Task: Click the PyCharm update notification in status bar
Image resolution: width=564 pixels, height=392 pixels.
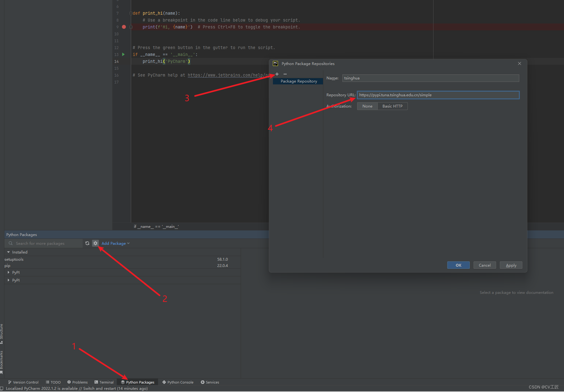Action: pyautogui.click(x=77, y=389)
